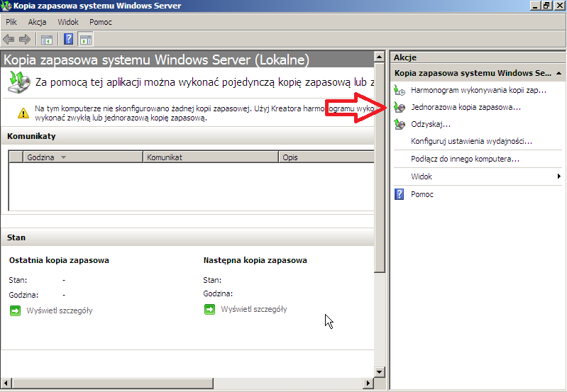Click the green arrow under Następna kopia zapasowa

click(210, 309)
